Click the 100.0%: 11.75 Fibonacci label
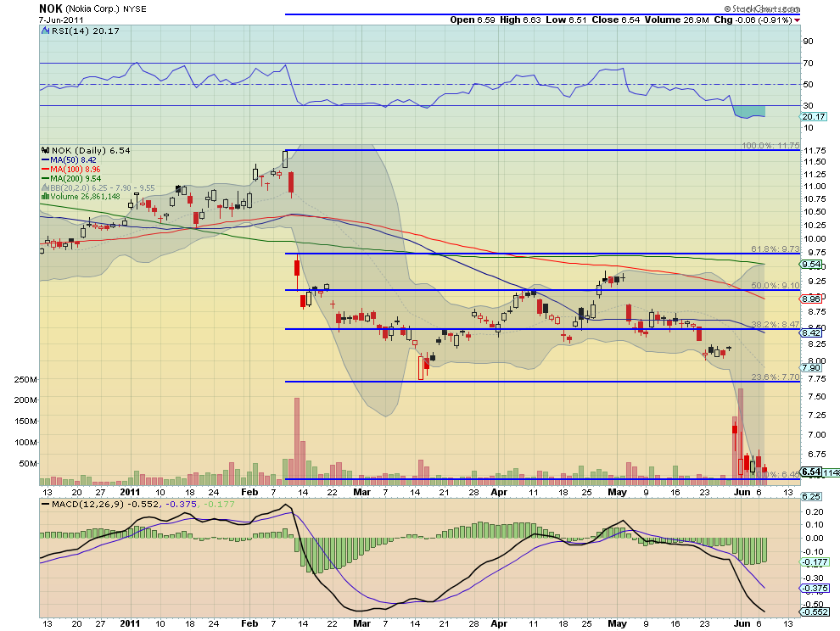Screen dimensions: 840x631 770,146
